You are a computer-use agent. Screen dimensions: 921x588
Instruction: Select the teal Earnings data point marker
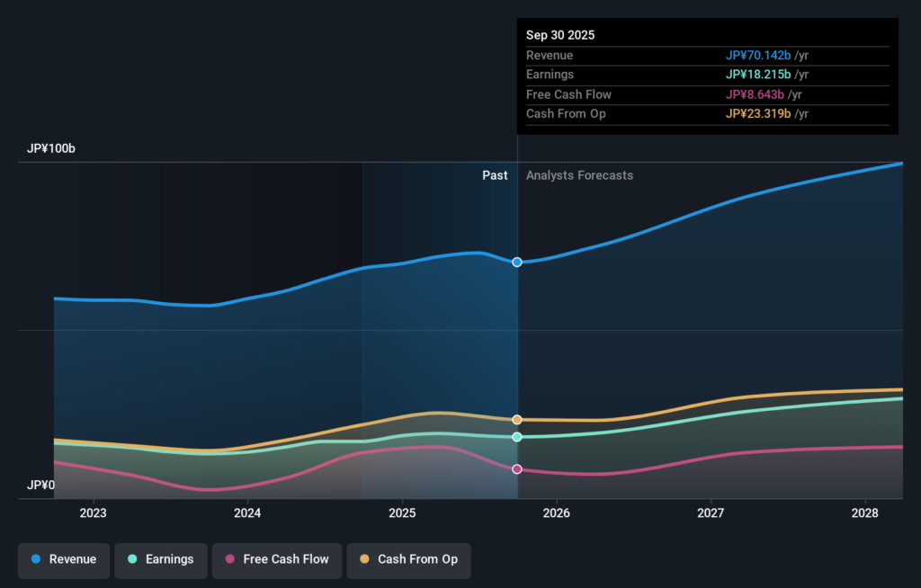click(517, 437)
